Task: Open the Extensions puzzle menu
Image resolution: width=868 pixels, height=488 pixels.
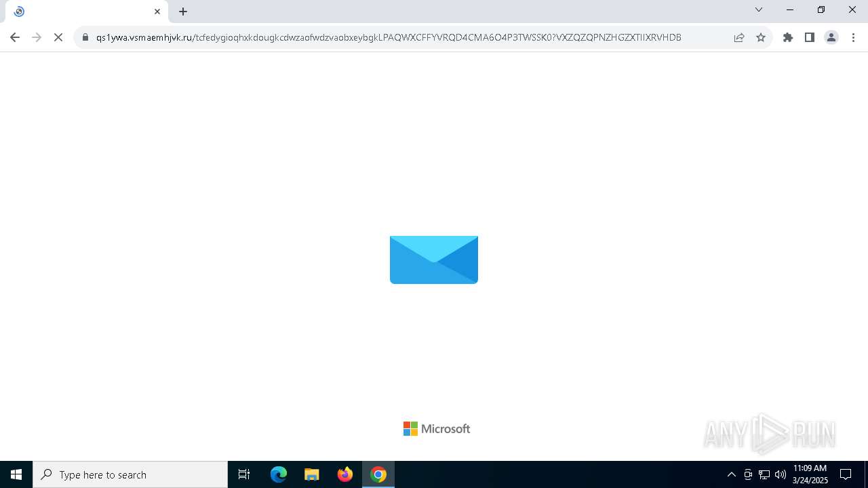Action: [788, 37]
